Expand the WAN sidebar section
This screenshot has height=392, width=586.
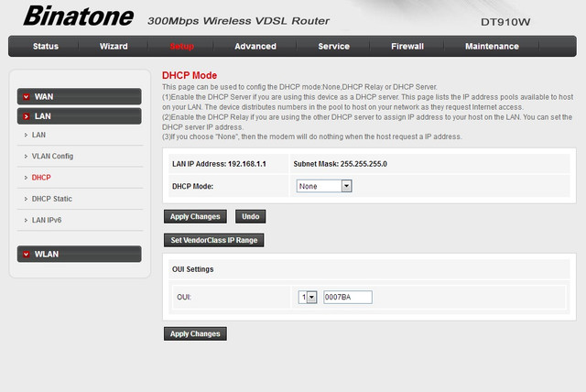(79, 96)
